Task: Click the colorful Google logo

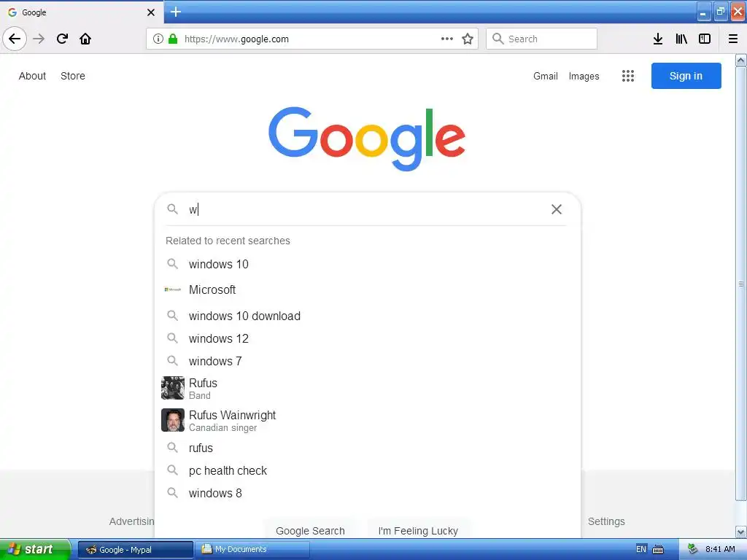Action: 367,139
